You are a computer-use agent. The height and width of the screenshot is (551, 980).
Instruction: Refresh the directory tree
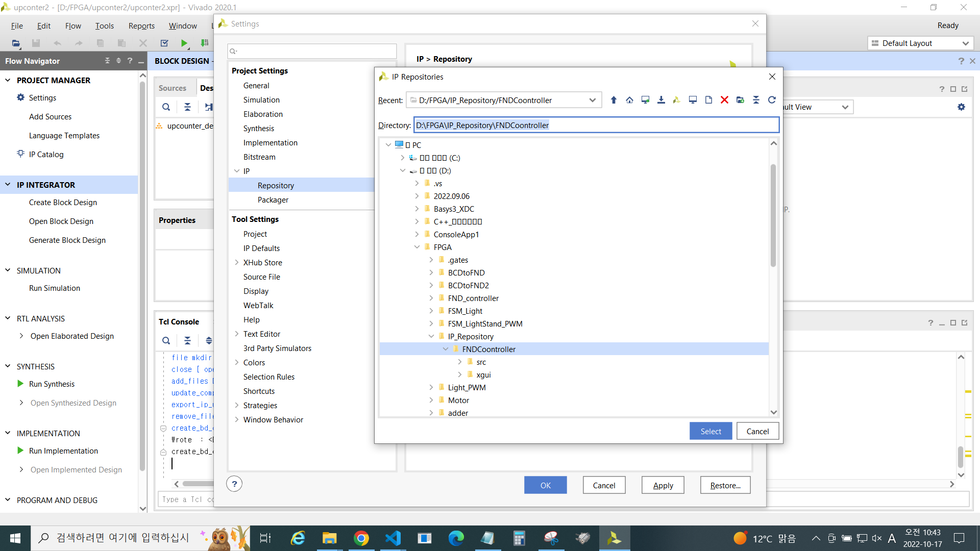772,100
